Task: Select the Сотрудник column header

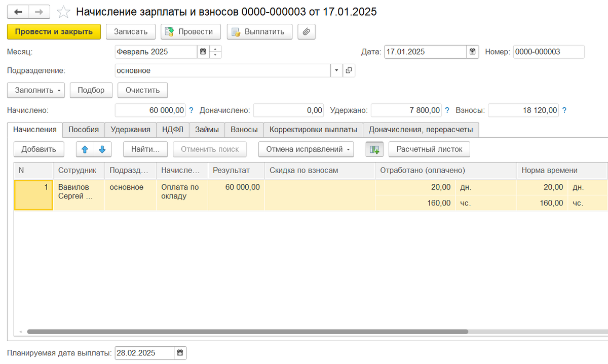Action: [x=79, y=171]
